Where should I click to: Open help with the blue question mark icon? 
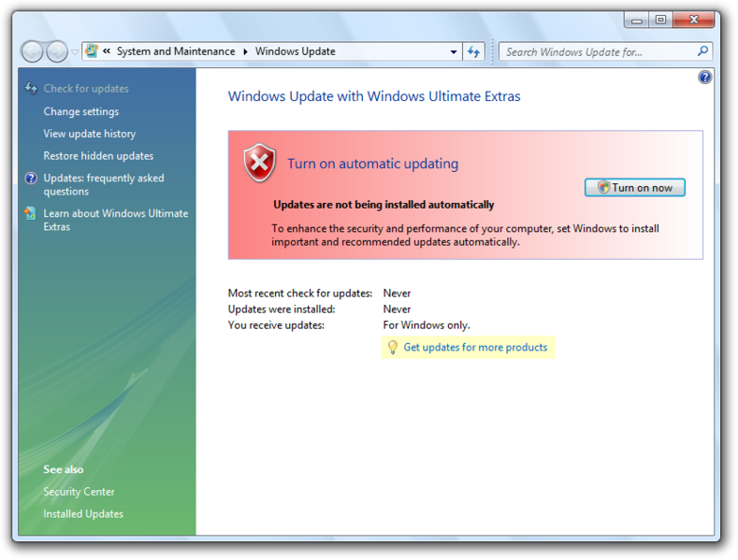[x=704, y=78]
